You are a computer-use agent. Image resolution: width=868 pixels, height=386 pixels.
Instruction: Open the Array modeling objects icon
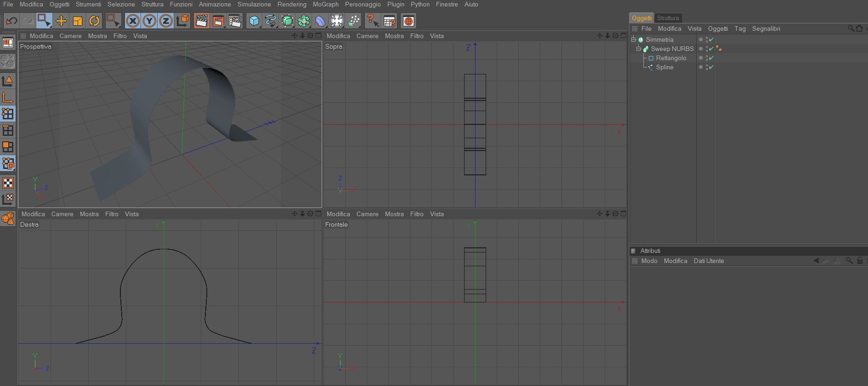(x=304, y=21)
